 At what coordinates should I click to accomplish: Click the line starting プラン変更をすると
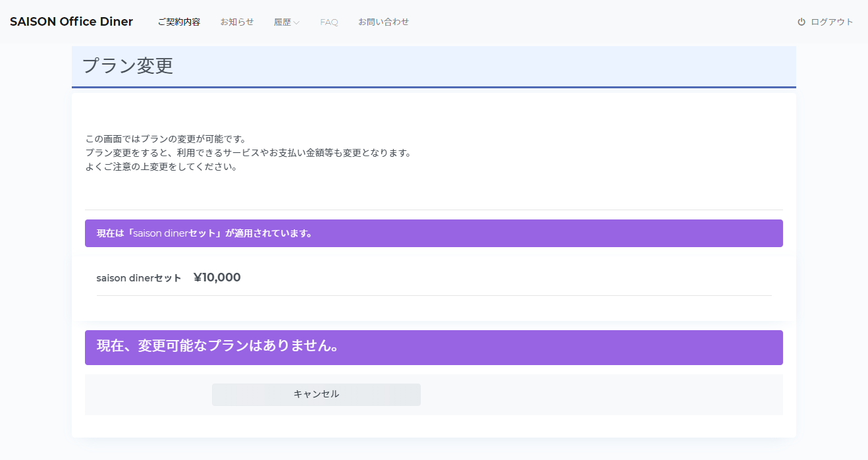[x=248, y=153]
